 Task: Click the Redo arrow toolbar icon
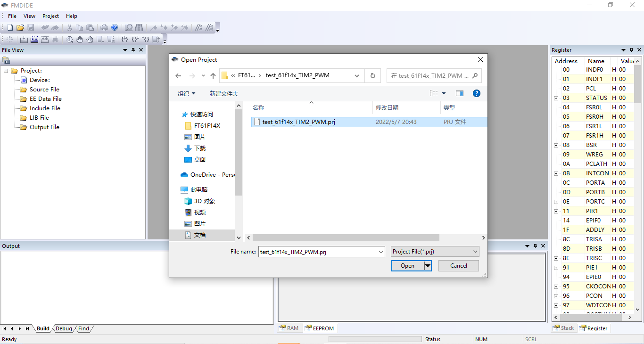pos(55,28)
